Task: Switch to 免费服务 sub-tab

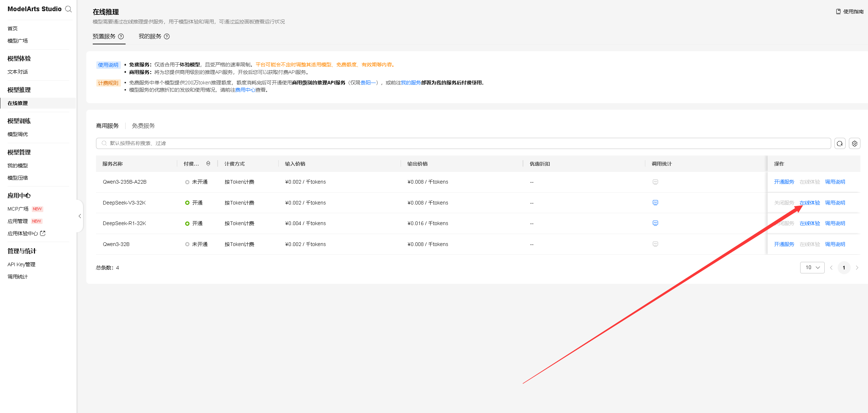Action: [143, 126]
